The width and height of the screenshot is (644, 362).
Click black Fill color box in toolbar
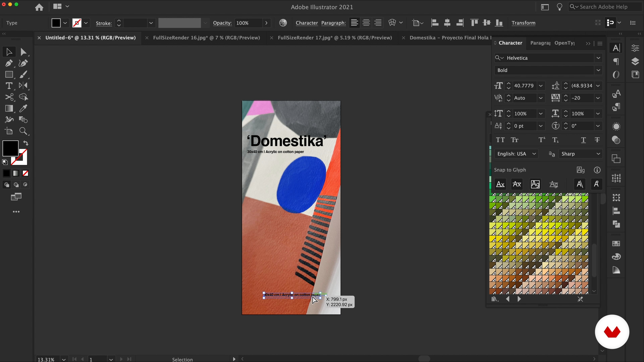(x=10, y=148)
